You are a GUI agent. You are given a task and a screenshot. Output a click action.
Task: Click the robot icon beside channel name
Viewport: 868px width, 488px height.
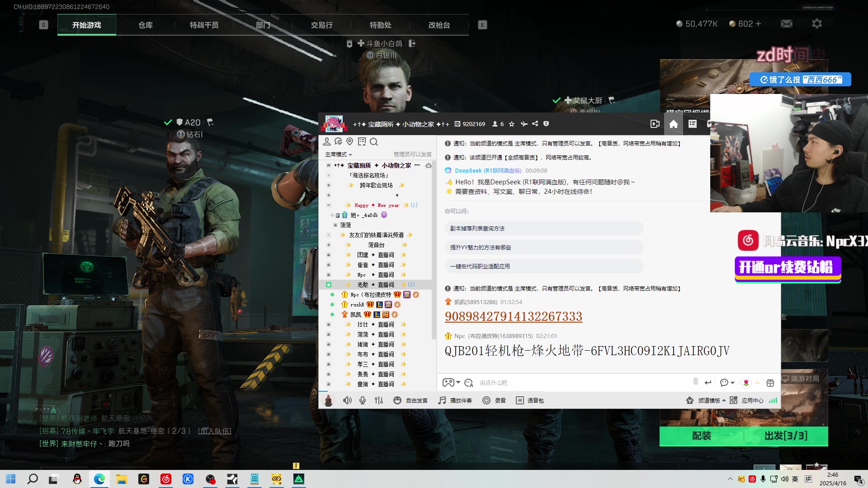pos(428,165)
